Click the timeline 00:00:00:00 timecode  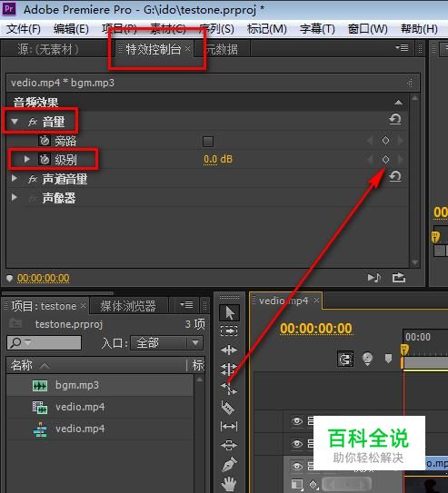316,329
